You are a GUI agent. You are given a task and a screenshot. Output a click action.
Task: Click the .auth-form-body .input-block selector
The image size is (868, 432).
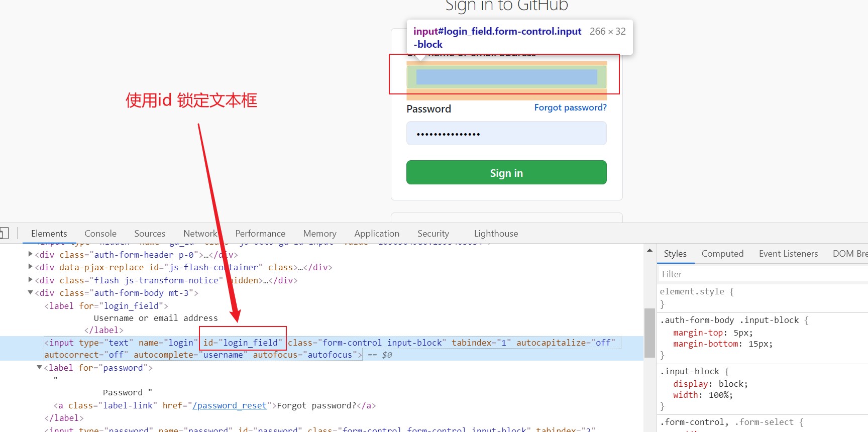[x=729, y=320]
